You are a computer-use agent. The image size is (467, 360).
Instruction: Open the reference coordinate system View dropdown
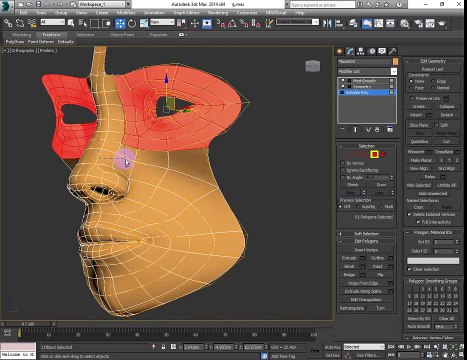[x=162, y=22]
